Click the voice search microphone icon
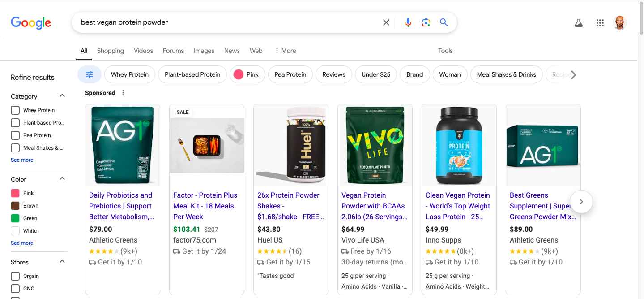The image size is (644, 299). (408, 22)
